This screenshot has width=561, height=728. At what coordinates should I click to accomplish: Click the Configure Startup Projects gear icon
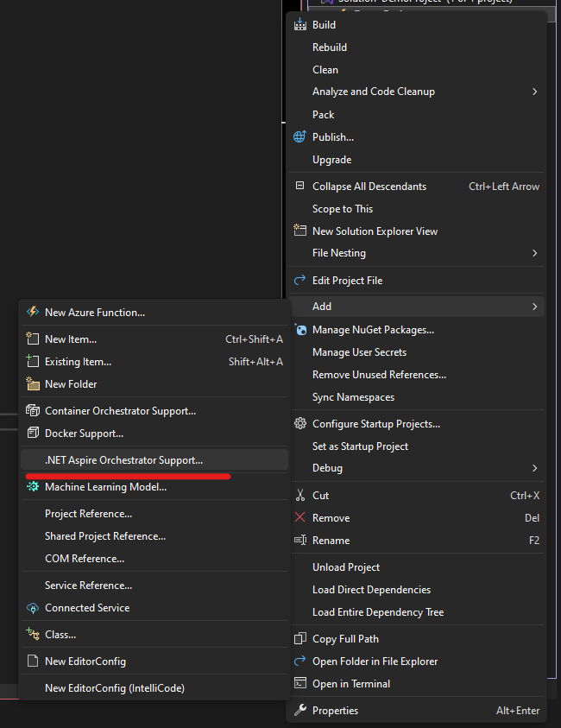pos(299,424)
